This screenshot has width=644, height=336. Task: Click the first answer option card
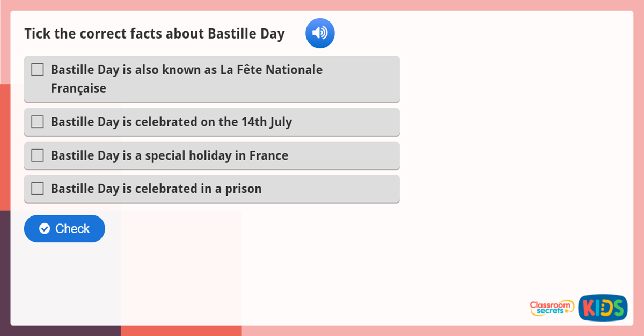[212, 78]
